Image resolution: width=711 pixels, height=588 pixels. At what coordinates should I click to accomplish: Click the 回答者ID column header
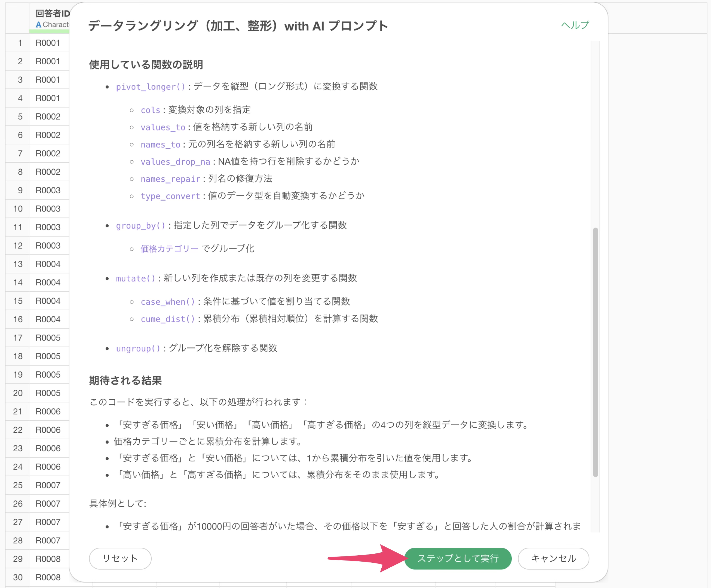click(53, 13)
